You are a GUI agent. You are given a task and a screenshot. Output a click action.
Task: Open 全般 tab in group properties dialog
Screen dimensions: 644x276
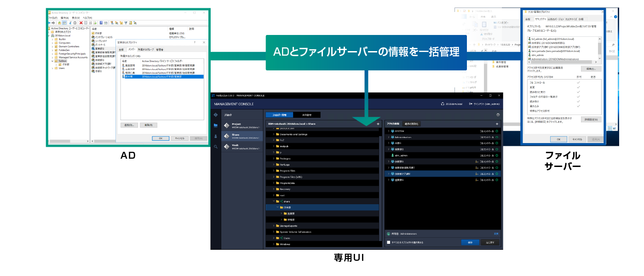121,49
